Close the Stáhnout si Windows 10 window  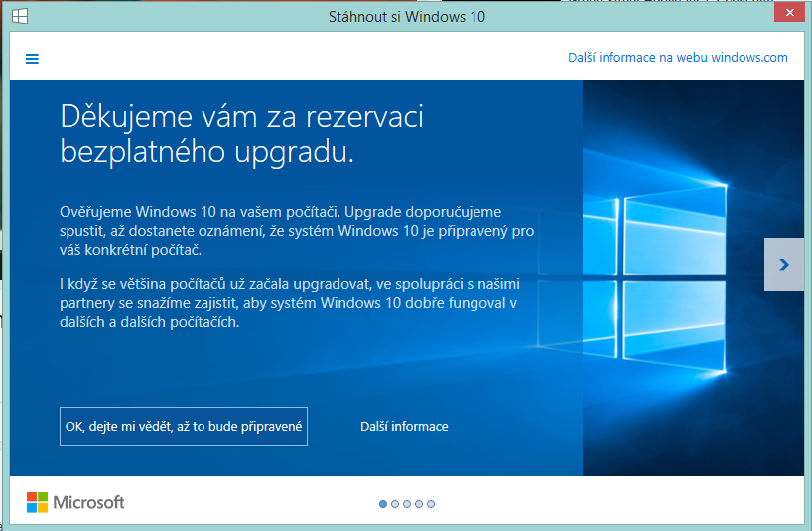click(x=789, y=12)
